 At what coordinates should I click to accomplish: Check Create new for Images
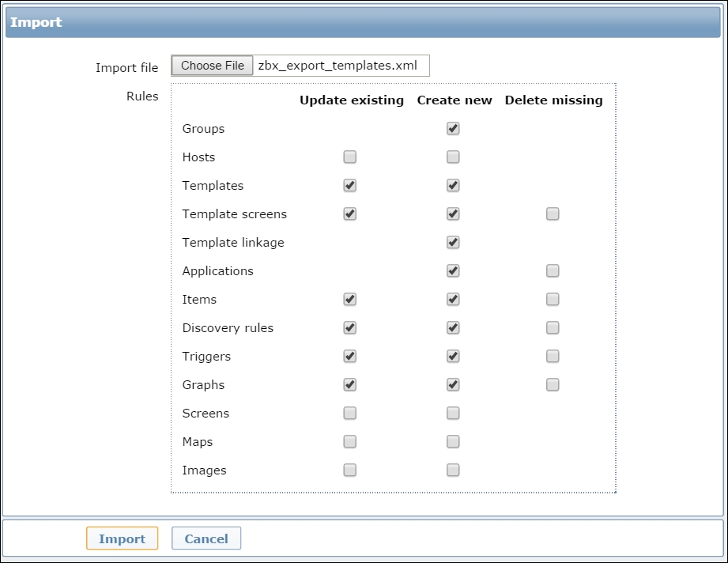[453, 470]
